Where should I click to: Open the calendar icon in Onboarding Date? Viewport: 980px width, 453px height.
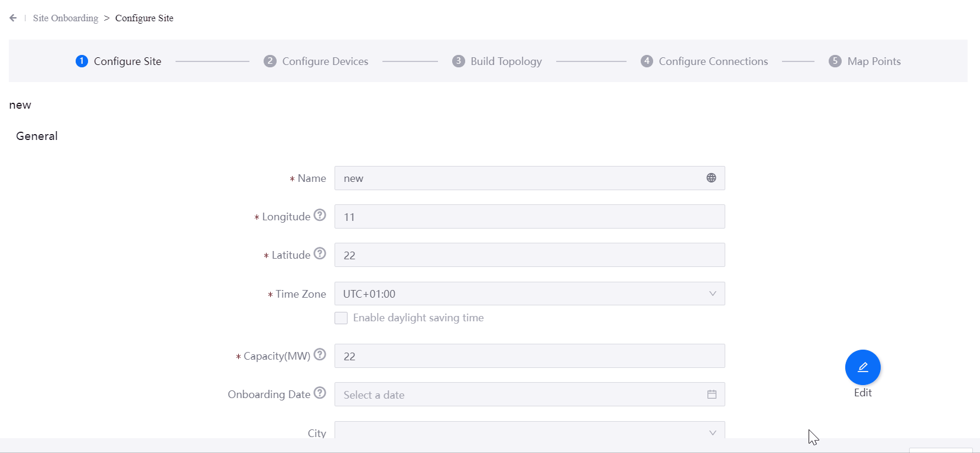click(x=712, y=394)
